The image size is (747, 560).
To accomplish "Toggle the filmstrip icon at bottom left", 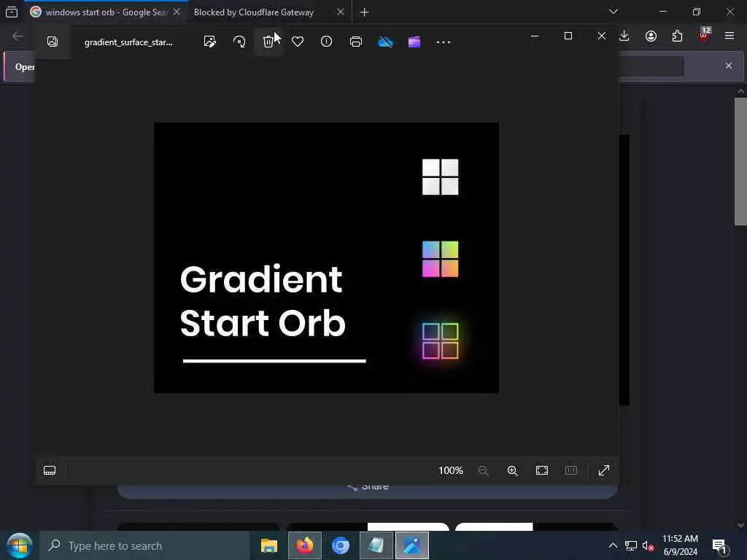I will (50, 470).
